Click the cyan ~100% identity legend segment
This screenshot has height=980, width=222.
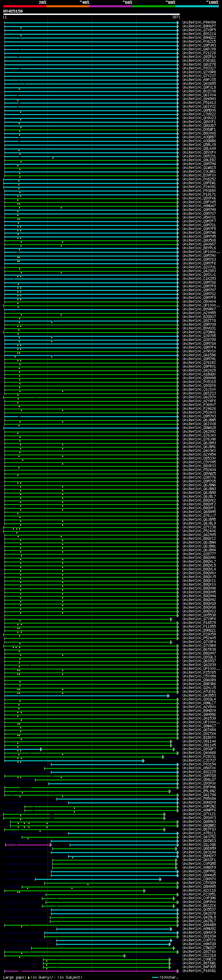197,6
